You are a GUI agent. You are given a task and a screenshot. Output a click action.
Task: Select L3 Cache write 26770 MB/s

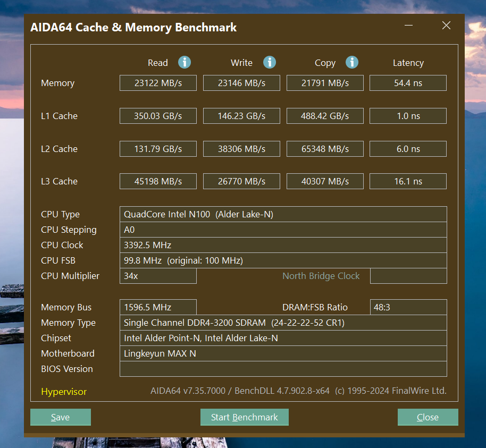[241, 181]
